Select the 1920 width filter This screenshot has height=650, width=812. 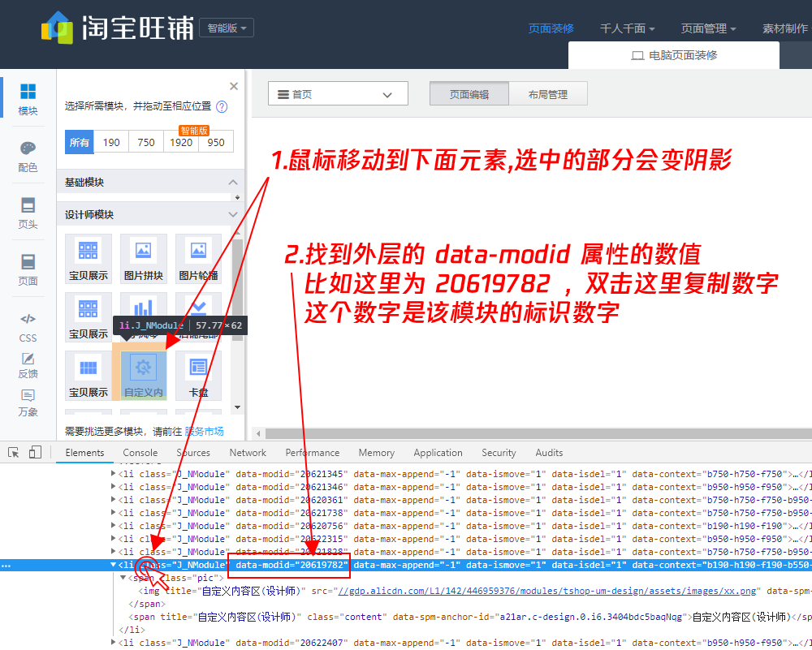pyautogui.click(x=180, y=141)
